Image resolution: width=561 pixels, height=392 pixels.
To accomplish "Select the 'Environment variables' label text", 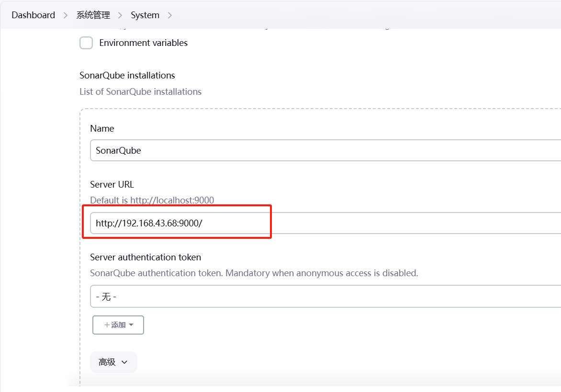I will click(144, 43).
